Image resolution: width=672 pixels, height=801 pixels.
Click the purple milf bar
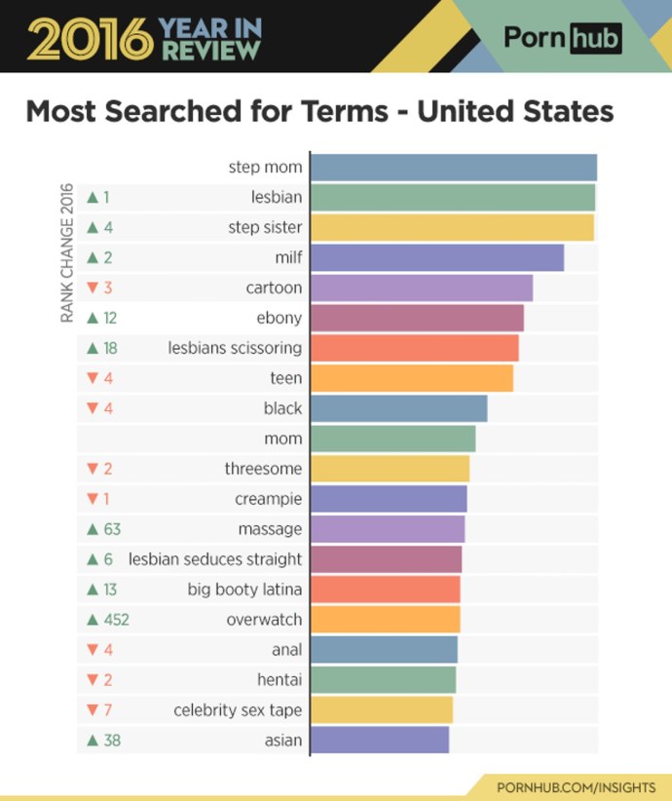tap(437, 257)
